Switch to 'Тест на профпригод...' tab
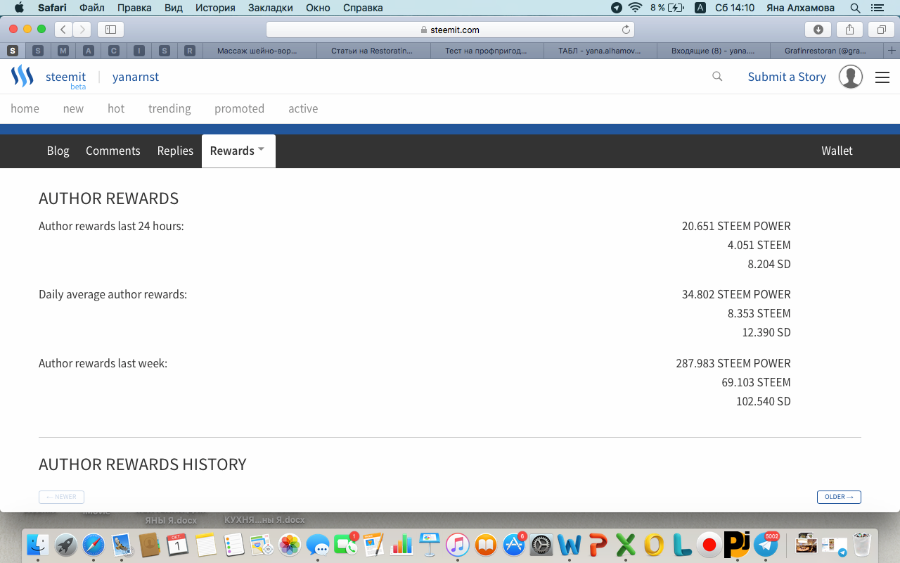Image resolution: width=900 pixels, height=563 pixels. 486,51
